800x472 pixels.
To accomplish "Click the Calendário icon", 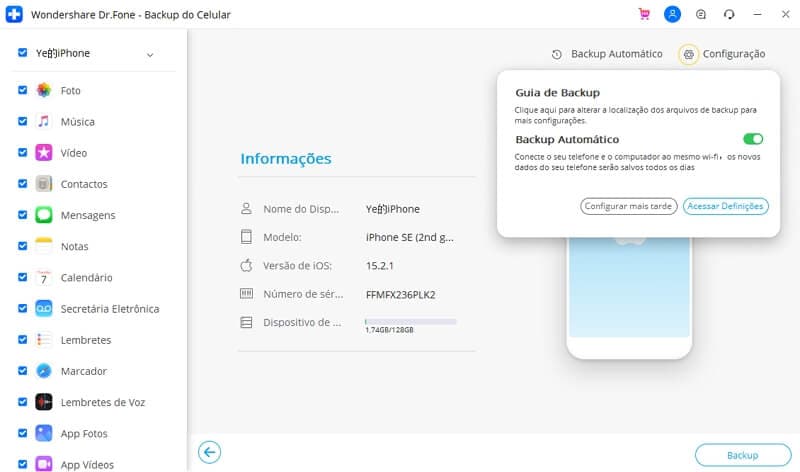I will coord(44,277).
